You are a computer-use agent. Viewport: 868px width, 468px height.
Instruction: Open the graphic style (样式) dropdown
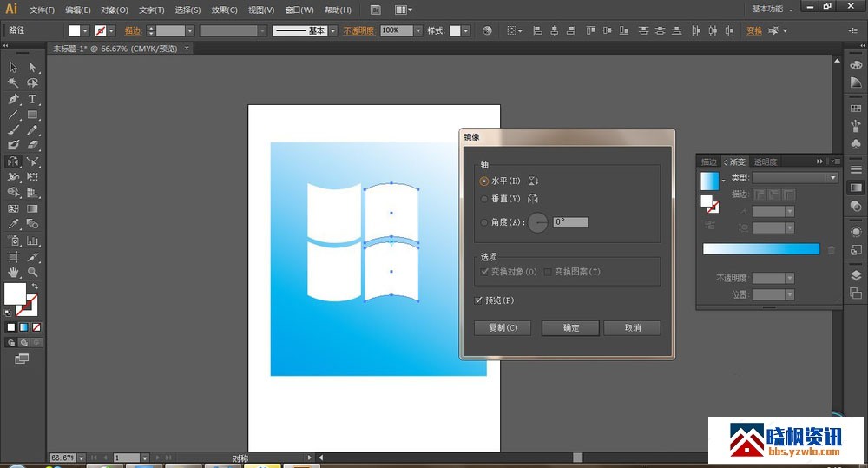(465, 31)
